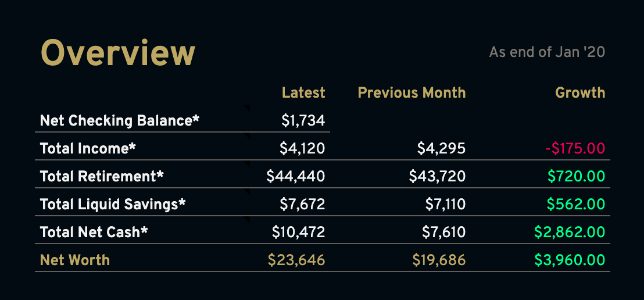The image size is (644, 300).
Task: Click the Net Checking Balance latest value $1,734
Action: tap(303, 121)
